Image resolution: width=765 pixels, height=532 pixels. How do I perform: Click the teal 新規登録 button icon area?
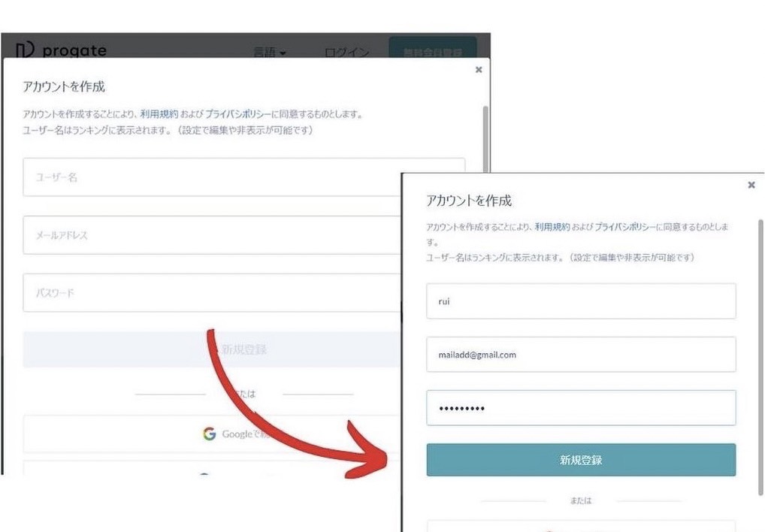(581, 459)
